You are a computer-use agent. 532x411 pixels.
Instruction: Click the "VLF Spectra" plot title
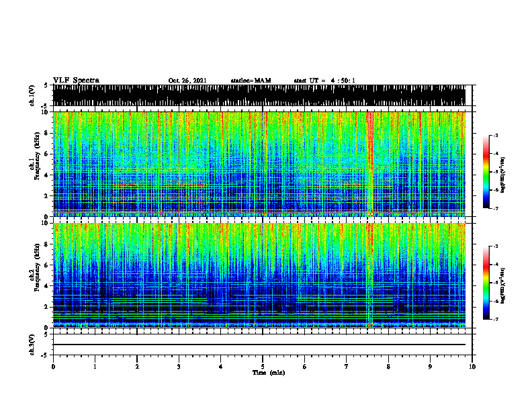76,81
